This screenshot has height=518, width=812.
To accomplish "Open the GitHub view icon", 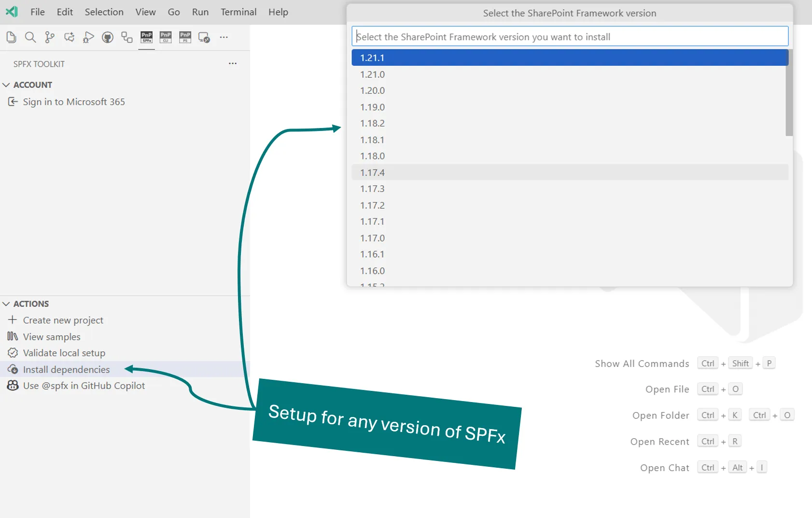I will coord(108,37).
